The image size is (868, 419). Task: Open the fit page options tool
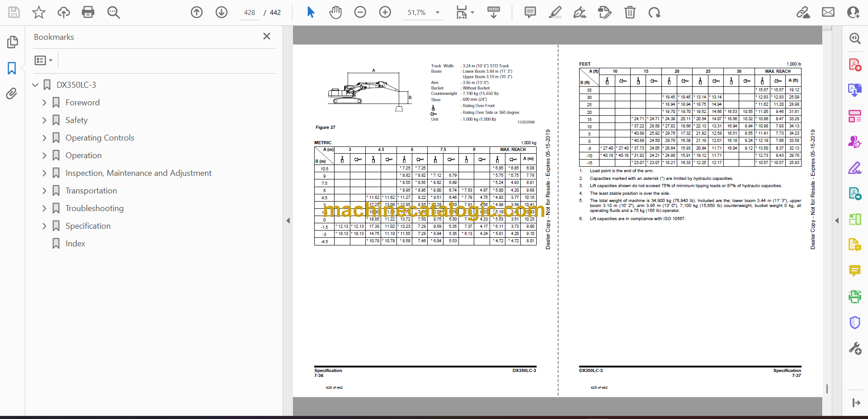pyautogui.click(x=465, y=12)
